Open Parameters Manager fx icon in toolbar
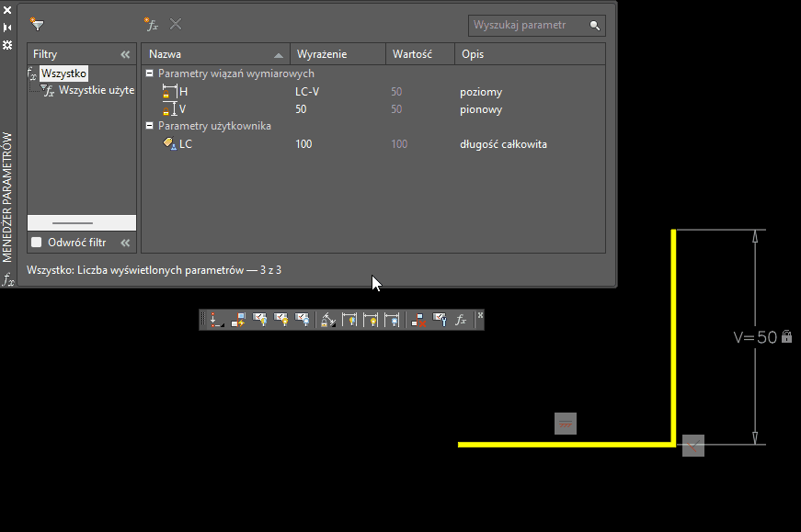The image size is (801, 532). (462, 320)
